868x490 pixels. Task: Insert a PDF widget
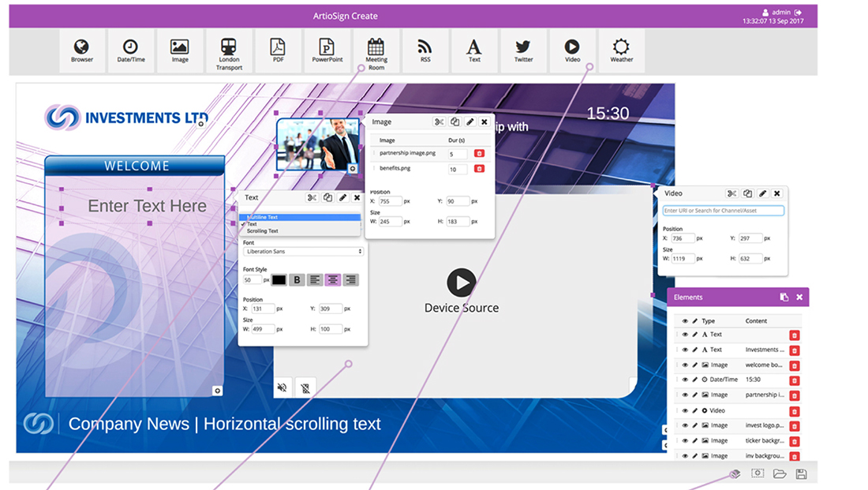(x=278, y=51)
